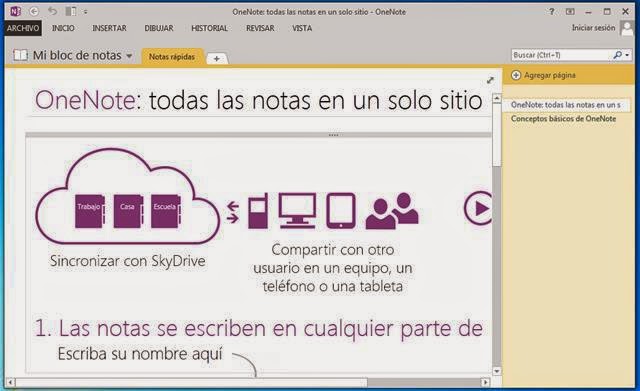The height and width of the screenshot is (391, 640).
Task: Select the REVISAR ribbon tab
Action: [260, 28]
